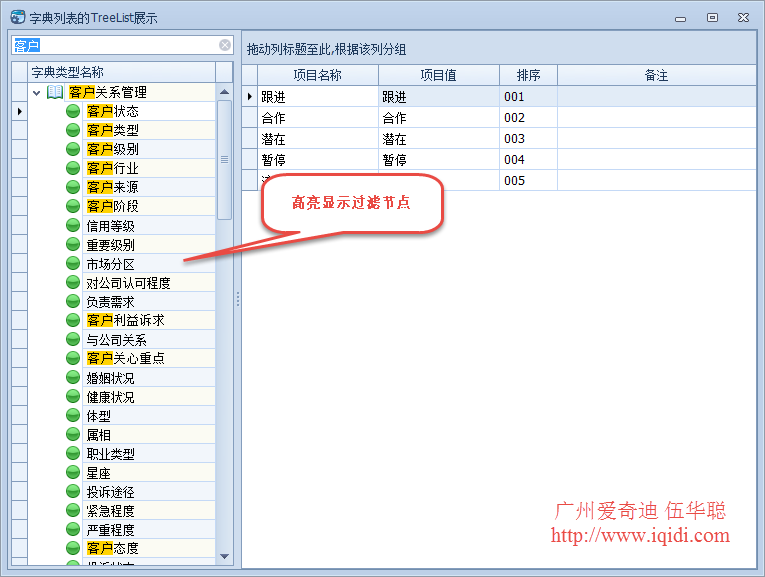
Task: Click the green icon beside 客户类型
Action: (x=73, y=130)
